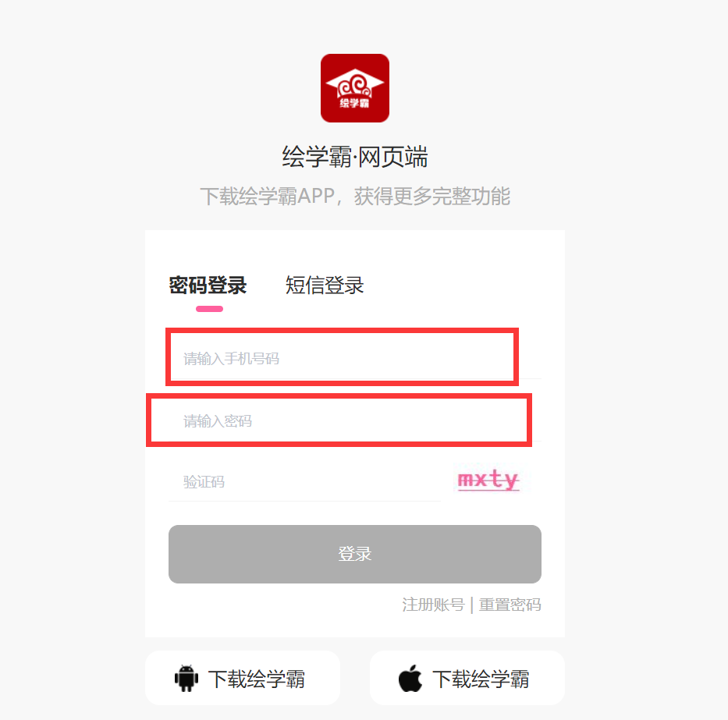Open the 注册账号 link
Image resolution: width=728 pixels, height=720 pixels.
coord(433,605)
